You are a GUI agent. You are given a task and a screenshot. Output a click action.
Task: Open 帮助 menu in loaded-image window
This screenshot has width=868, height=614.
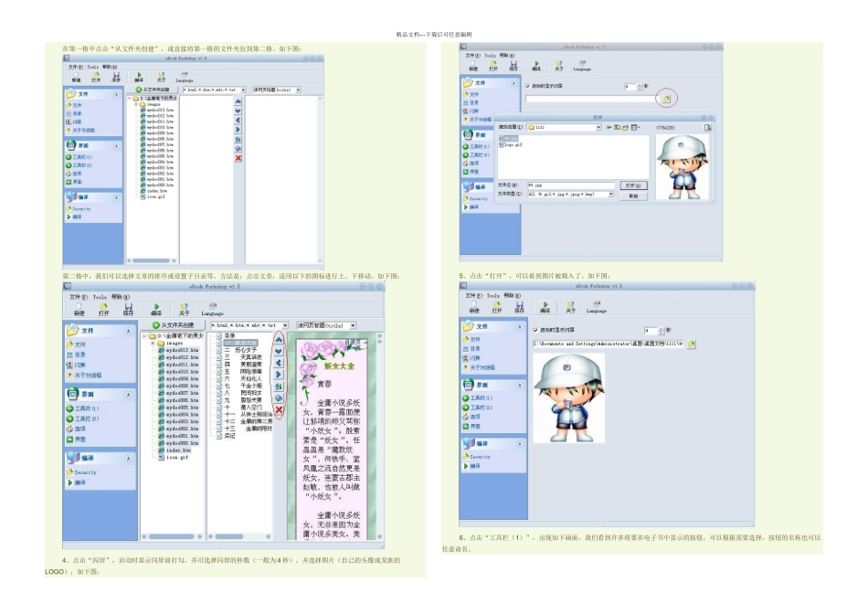click(513, 296)
